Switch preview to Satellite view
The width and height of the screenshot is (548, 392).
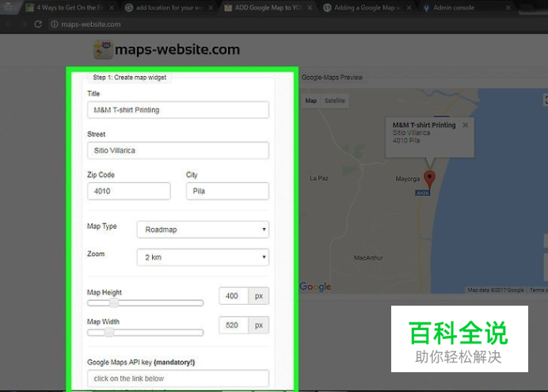pos(334,101)
